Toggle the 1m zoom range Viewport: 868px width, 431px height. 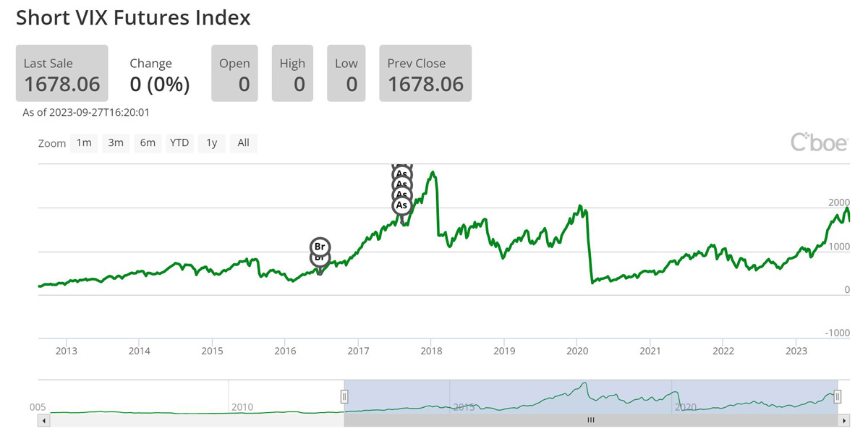(83, 142)
